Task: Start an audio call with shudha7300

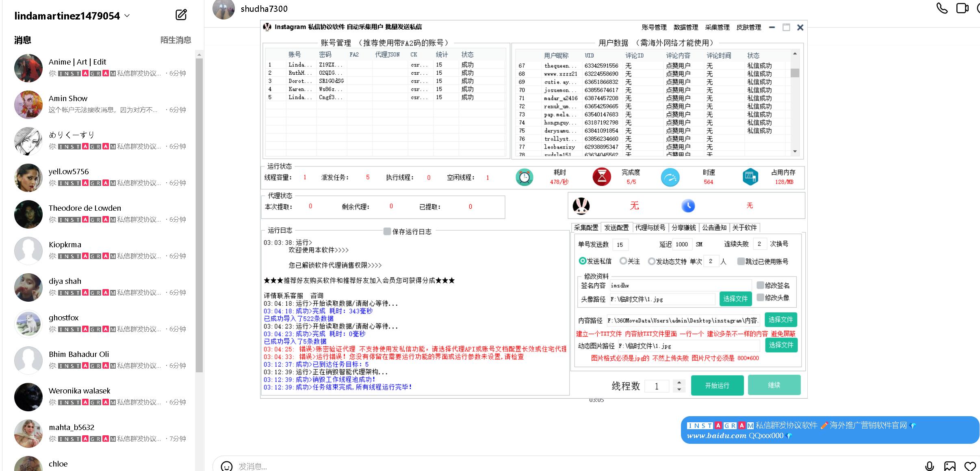Action: pos(941,8)
